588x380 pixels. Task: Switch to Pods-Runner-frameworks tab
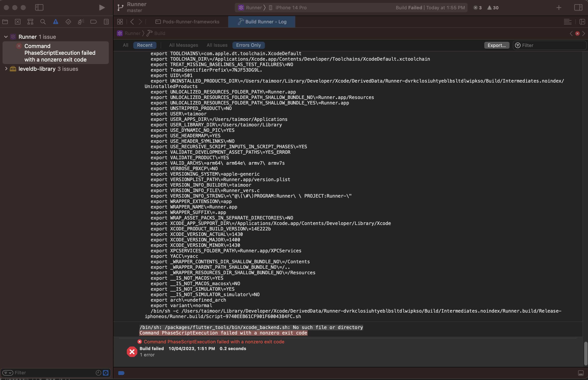pyautogui.click(x=187, y=22)
